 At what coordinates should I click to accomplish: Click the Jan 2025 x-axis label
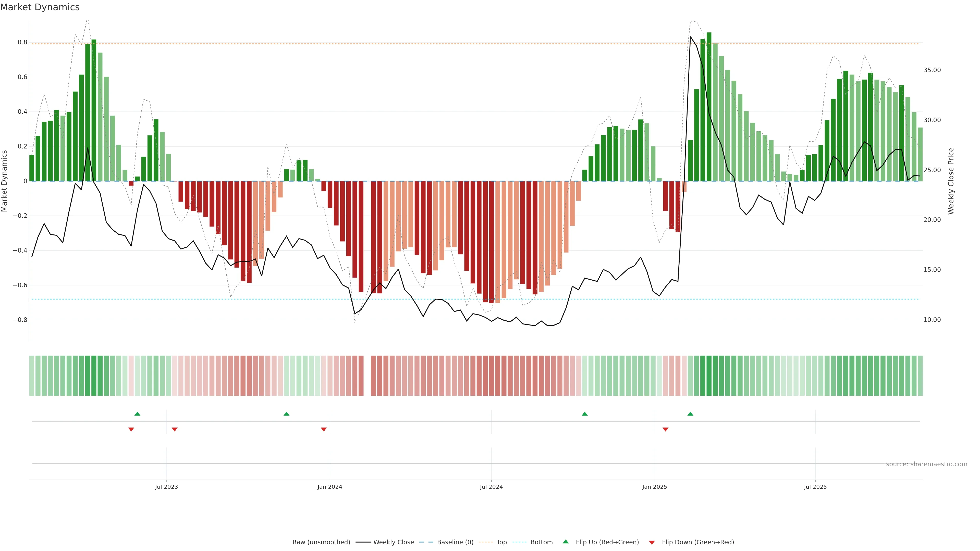654,487
